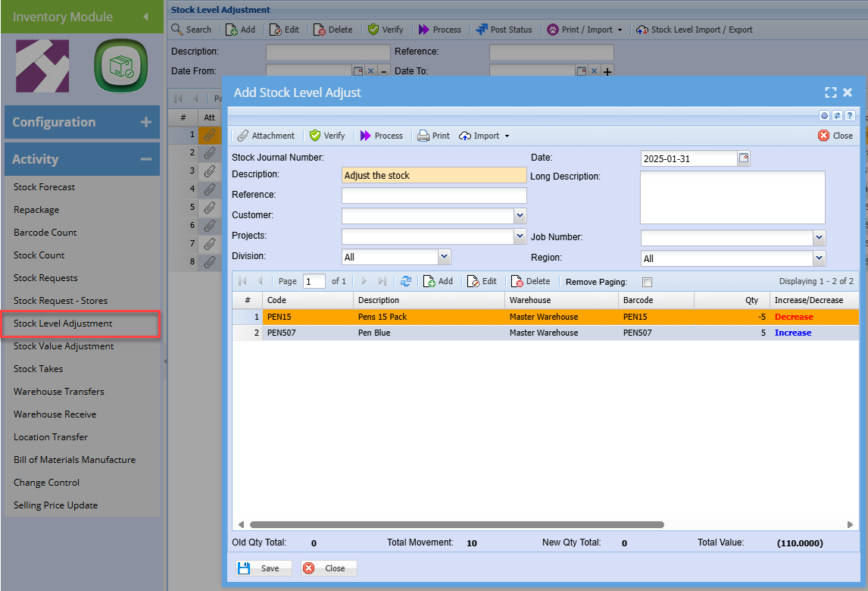Open Stock Takes in the sidebar
The image size is (868, 591).
tap(39, 369)
